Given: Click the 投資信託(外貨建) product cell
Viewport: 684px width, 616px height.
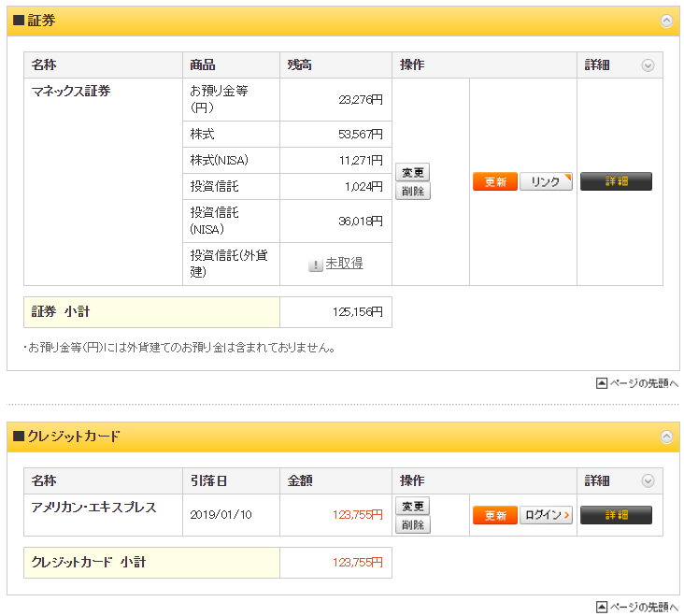Looking at the screenshot, I should coord(231,265).
